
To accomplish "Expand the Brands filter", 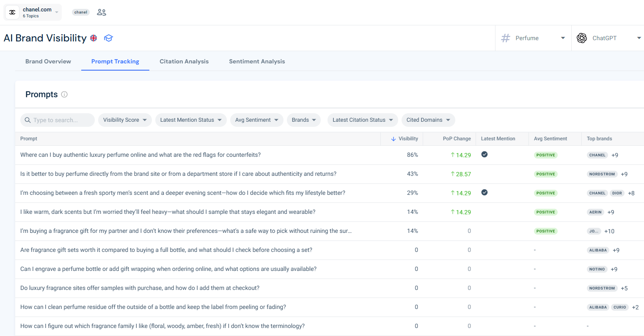I will (304, 120).
